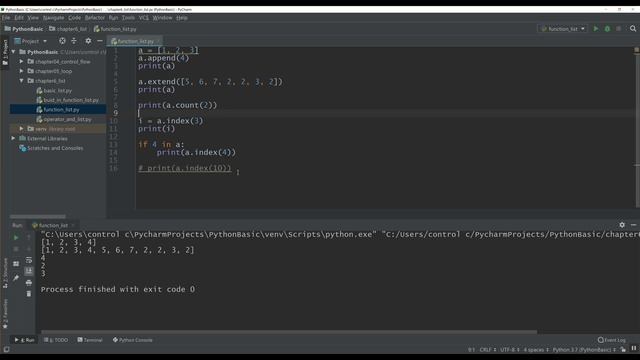Print the console output using the printer icon
The height and width of the screenshot is (360, 640).
(x=29, y=282)
